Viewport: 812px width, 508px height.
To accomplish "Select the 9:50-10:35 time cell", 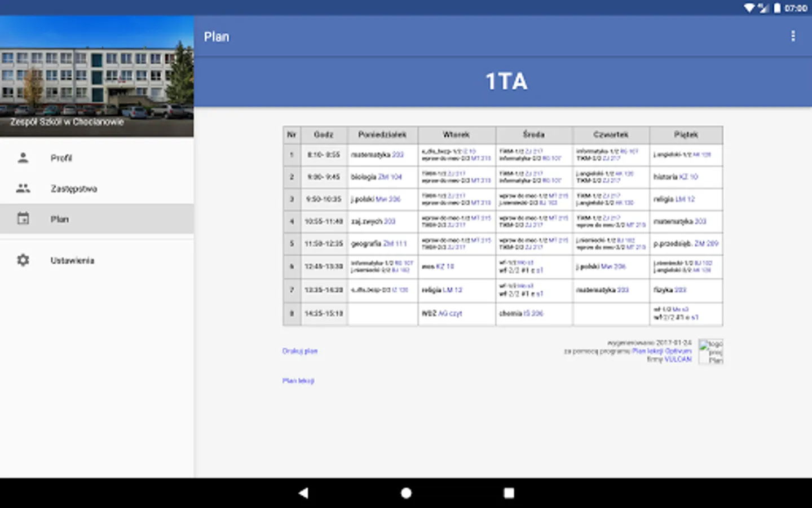I will [x=324, y=199].
